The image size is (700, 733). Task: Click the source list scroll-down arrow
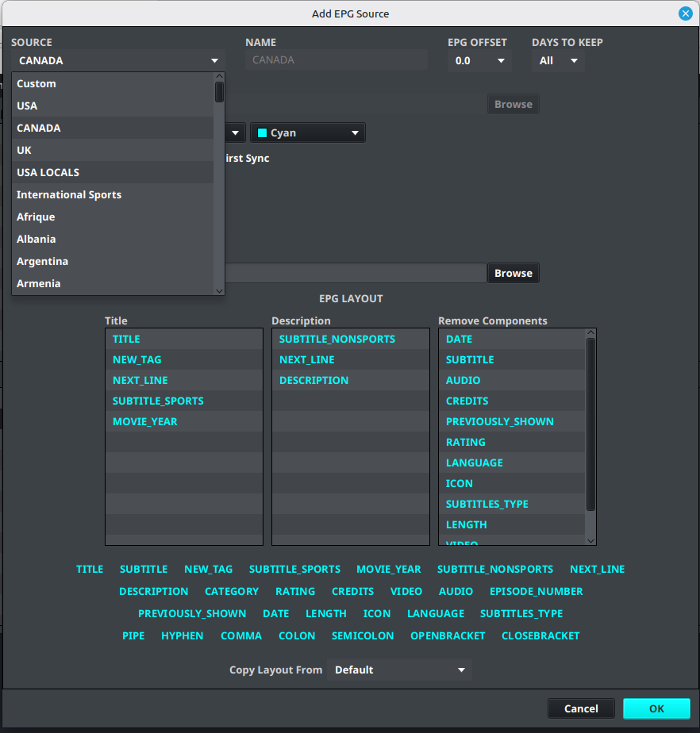219,291
